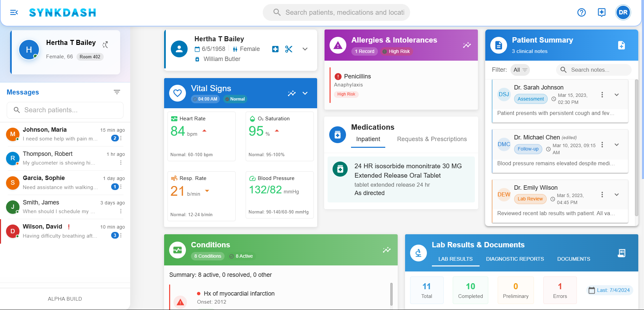Click the Conditions list scrollbar
Viewport: 644px width, 310px height.
(x=391, y=294)
